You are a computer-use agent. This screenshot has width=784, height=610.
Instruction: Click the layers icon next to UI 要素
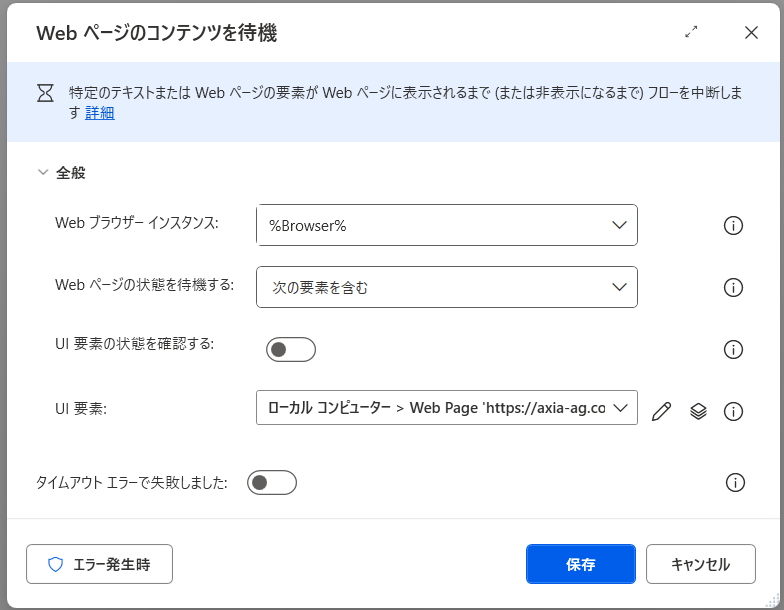pyautogui.click(x=698, y=411)
